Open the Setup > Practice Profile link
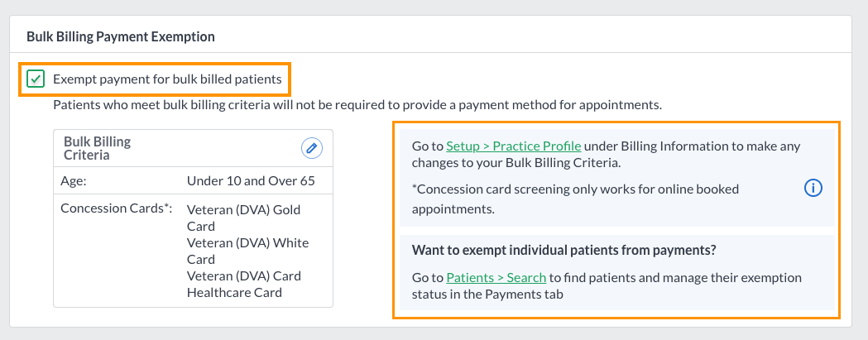Screen dimensions: 868x340 pyautogui.click(x=513, y=146)
